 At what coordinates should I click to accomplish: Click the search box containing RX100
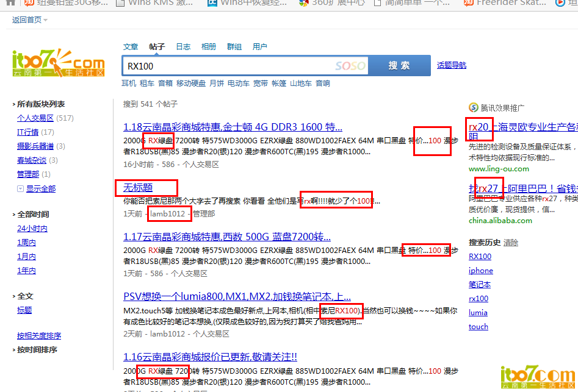click(245, 66)
